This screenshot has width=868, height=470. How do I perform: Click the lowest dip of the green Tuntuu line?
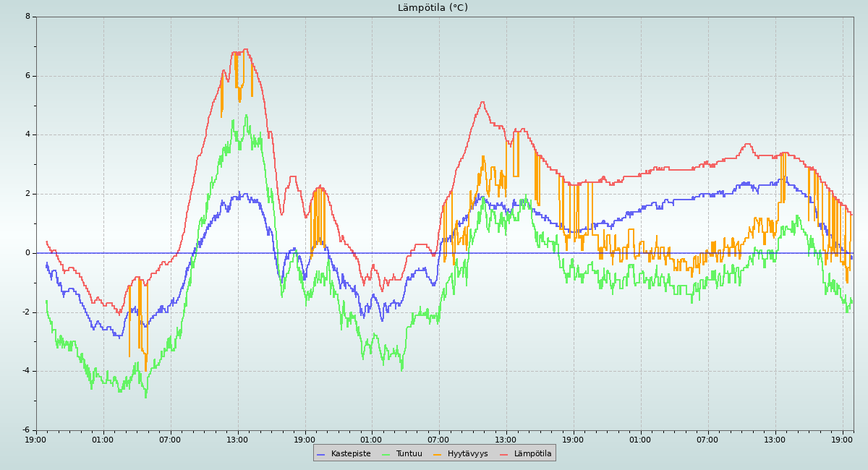[145, 397]
